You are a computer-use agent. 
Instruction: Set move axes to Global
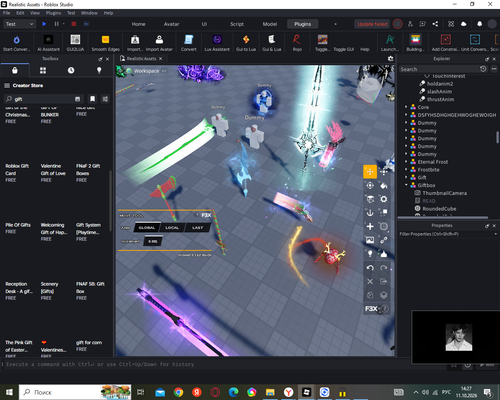[147, 228]
